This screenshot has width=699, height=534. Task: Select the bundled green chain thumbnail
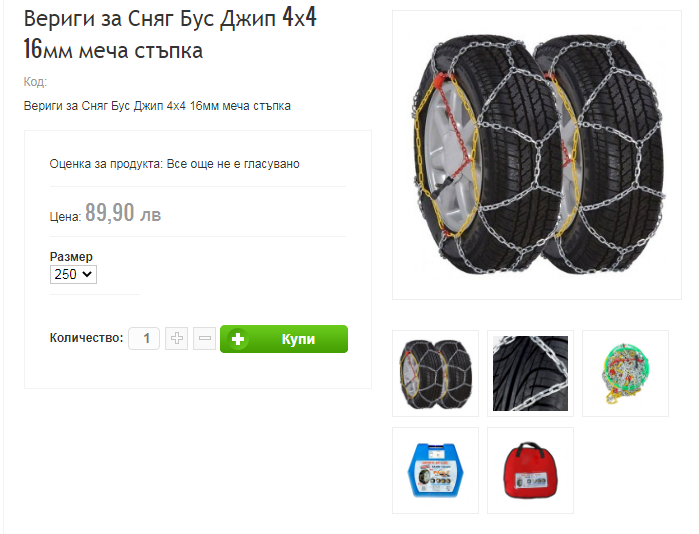pyautogui.click(x=625, y=374)
